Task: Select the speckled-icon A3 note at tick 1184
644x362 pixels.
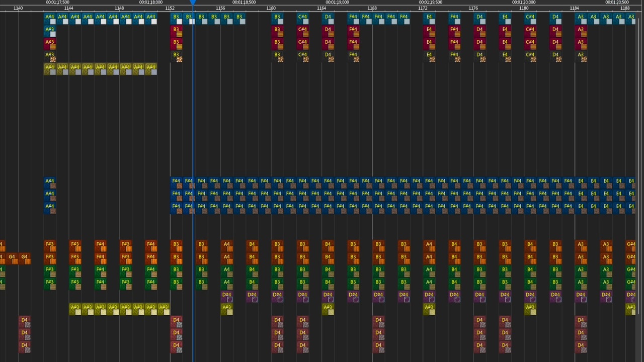Action: coord(581,57)
